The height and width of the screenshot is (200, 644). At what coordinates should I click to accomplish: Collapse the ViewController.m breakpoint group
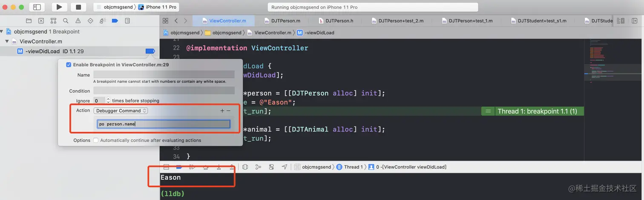click(x=7, y=41)
